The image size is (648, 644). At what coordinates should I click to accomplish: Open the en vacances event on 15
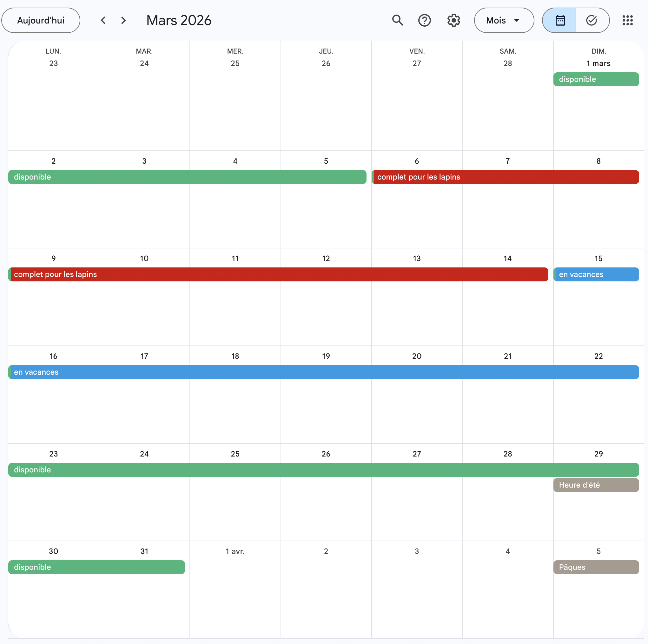click(x=596, y=274)
